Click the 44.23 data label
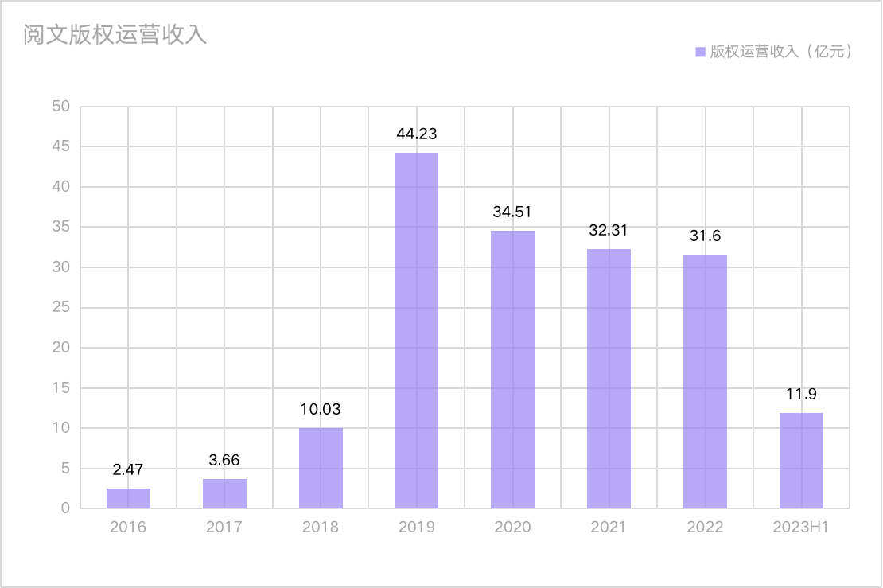The width and height of the screenshot is (883, 588). coord(416,134)
